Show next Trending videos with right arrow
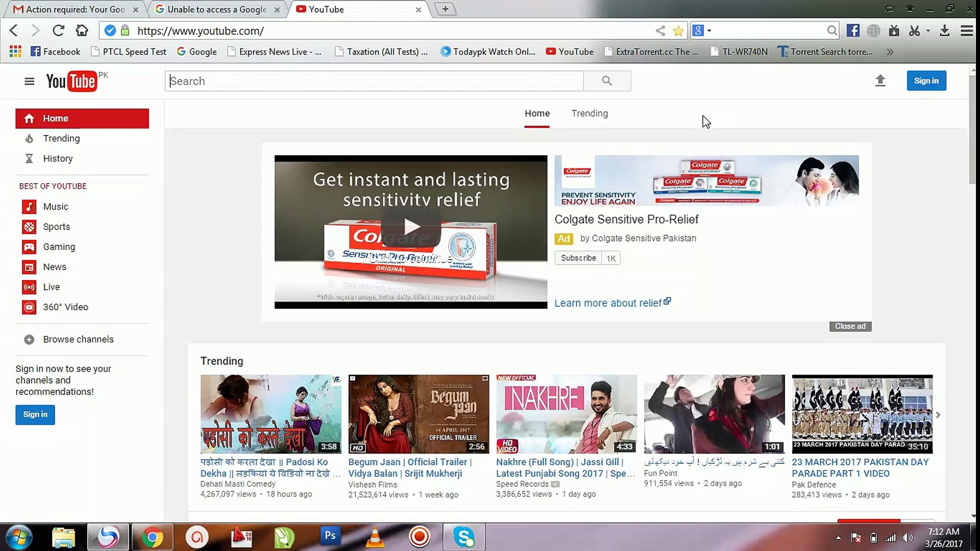This screenshot has height=551, width=980. coord(938,415)
